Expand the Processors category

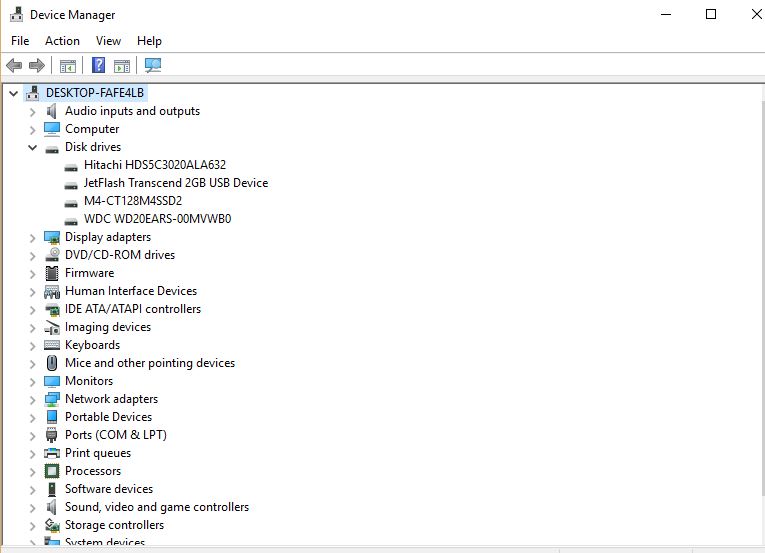32,471
